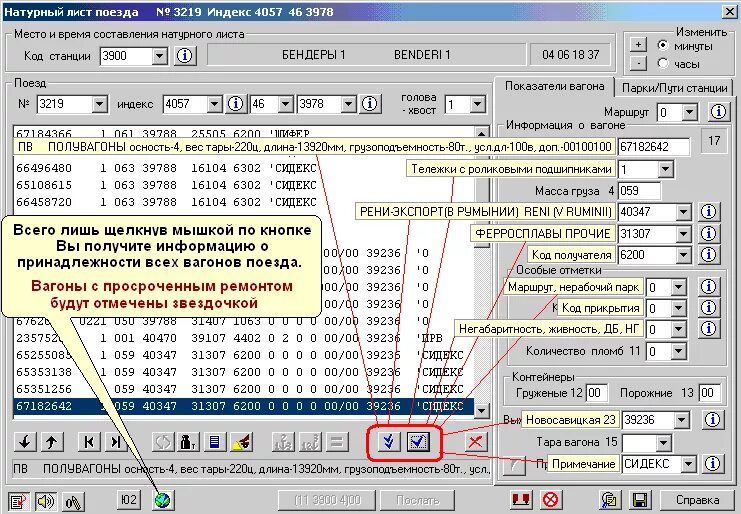Click the sound speaker icon
Image resolution: width=741 pixels, height=514 pixels.
point(46,501)
